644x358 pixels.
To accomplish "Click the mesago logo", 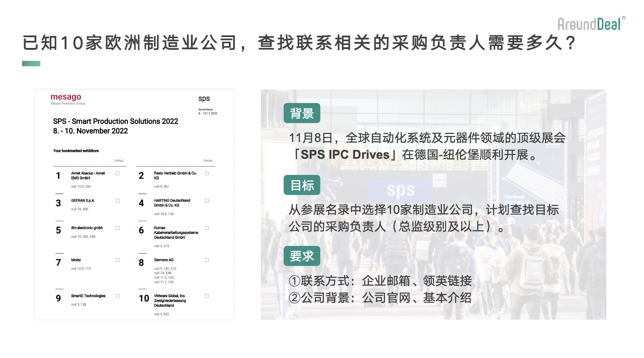I will point(66,97).
